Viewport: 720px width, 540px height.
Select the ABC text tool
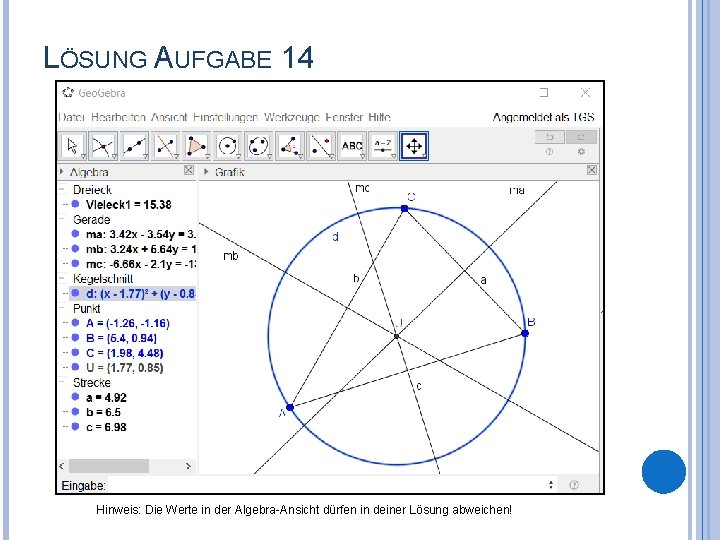click(x=352, y=146)
